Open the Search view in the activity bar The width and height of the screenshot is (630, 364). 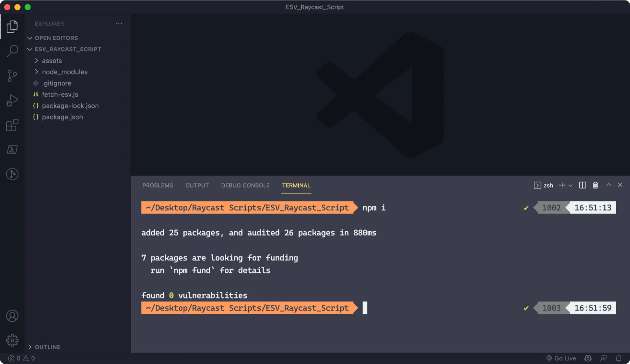point(12,51)
